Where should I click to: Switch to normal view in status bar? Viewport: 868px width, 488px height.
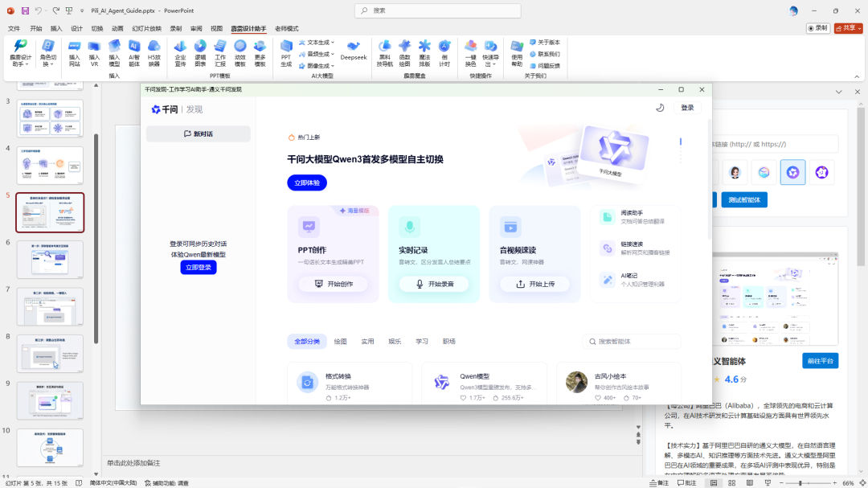pyautogui.click(x=714, y=483)
